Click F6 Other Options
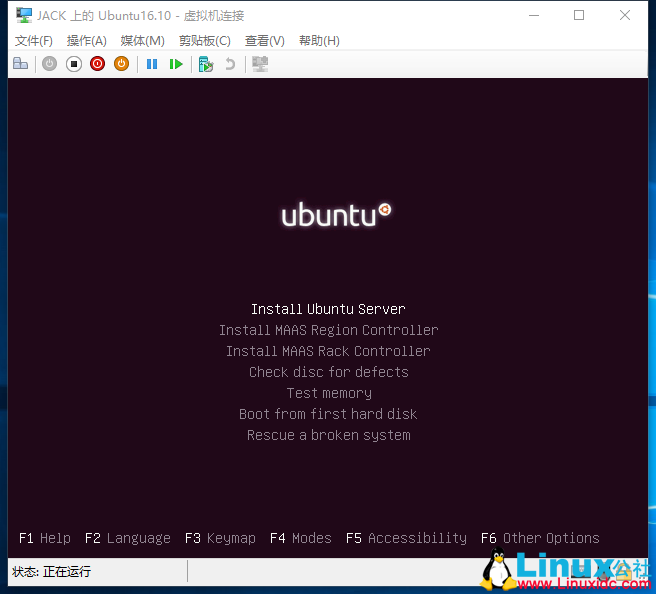656x594 pixels. click(540, 538)
